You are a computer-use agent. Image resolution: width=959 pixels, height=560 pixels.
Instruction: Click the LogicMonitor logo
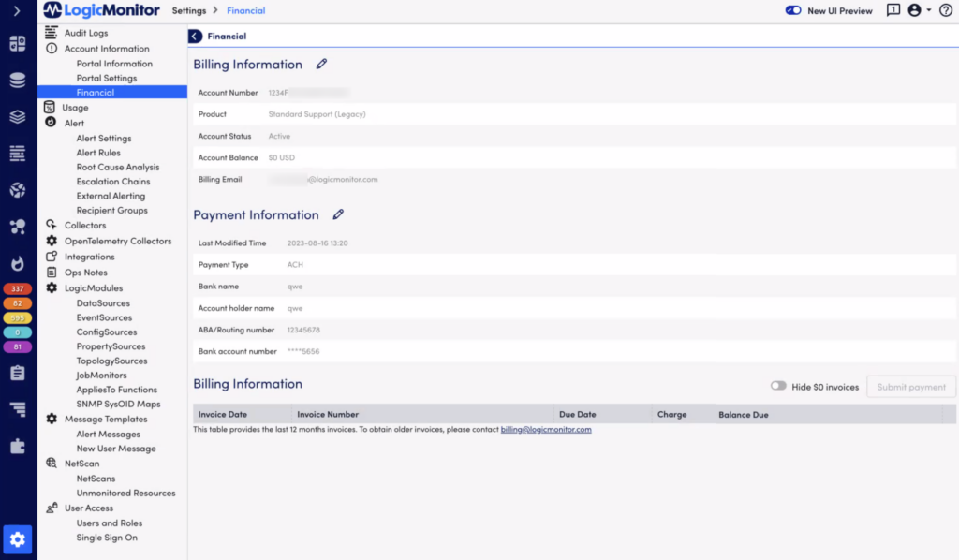click(101, 10)
